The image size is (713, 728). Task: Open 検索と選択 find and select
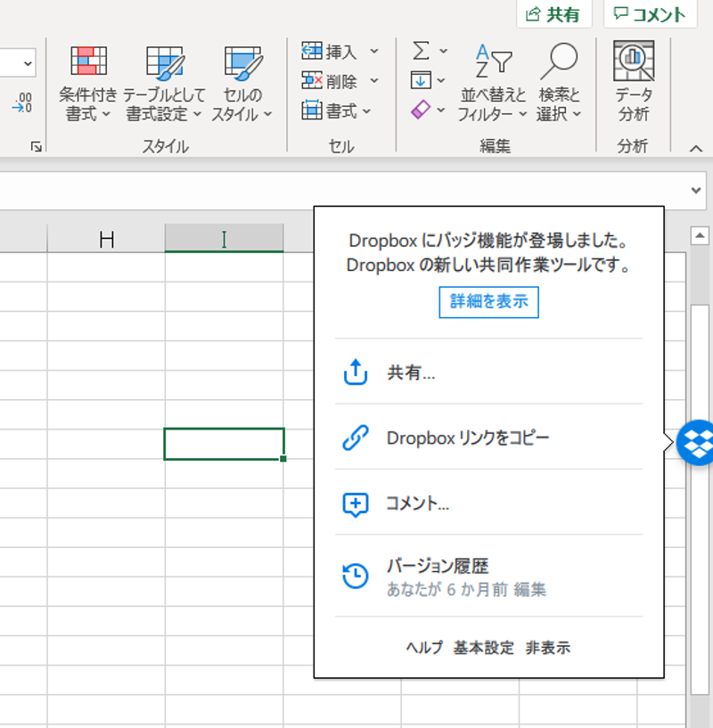(559, 84)
